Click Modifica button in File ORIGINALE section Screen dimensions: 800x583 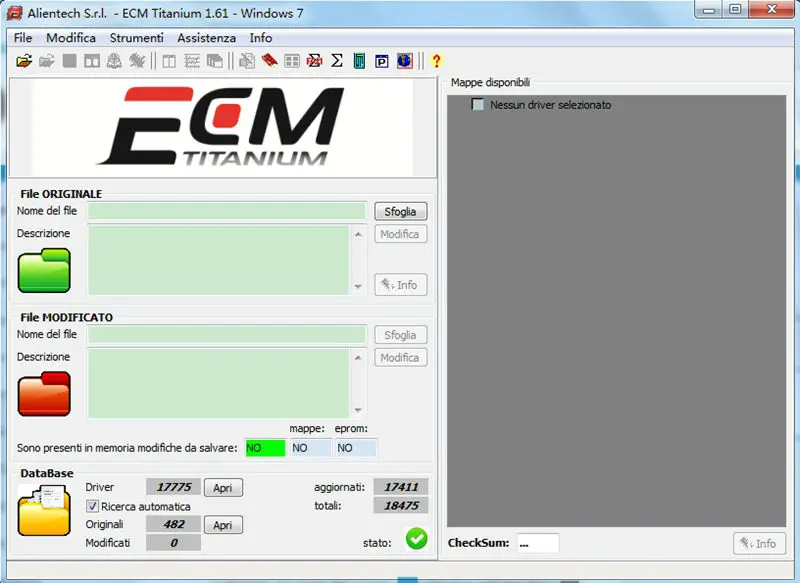point(401,234)
